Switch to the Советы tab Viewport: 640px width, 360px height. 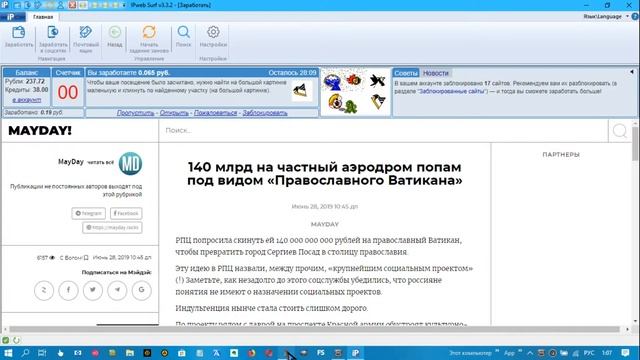pos(406,73)
